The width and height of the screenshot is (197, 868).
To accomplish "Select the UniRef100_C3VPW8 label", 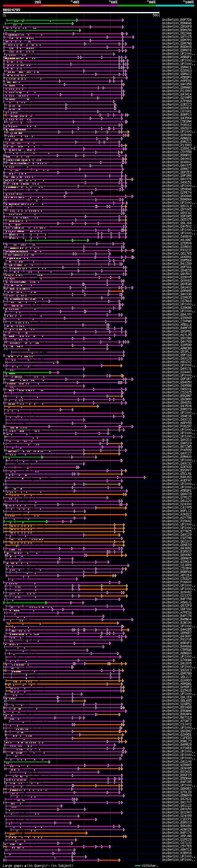I will 177,321.
